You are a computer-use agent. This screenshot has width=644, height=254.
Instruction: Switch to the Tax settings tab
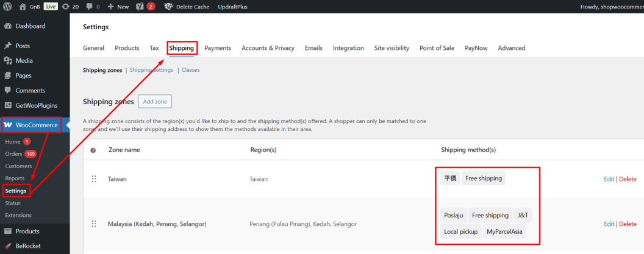154,48
